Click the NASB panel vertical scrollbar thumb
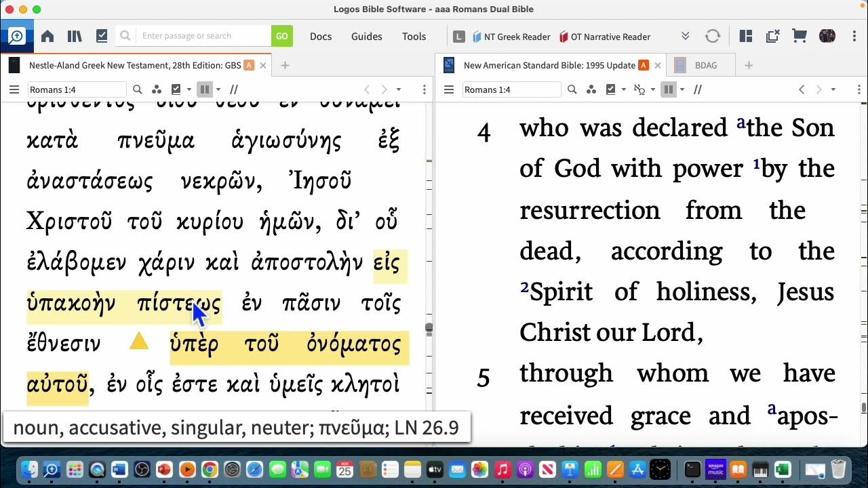 863,407
